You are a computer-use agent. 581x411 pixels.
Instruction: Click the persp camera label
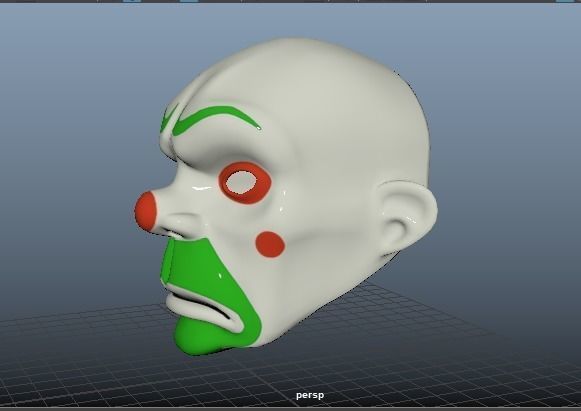coord(310,395)
